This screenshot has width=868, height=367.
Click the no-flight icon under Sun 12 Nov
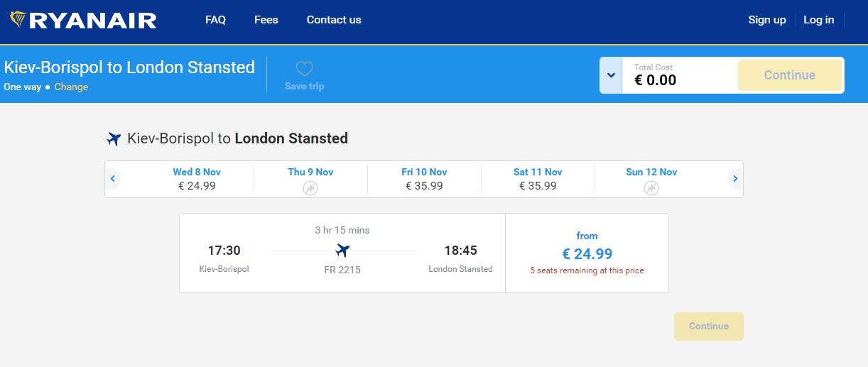point(651,188)
